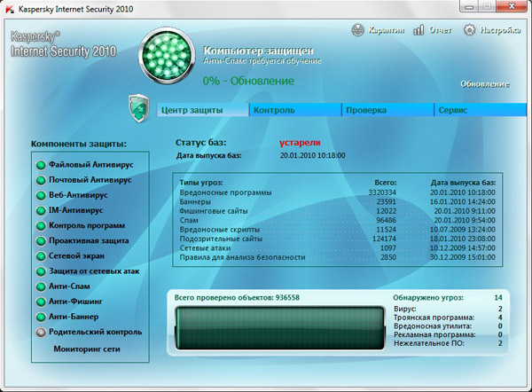Click the Контроль программ status indicator

coord(41,226)
